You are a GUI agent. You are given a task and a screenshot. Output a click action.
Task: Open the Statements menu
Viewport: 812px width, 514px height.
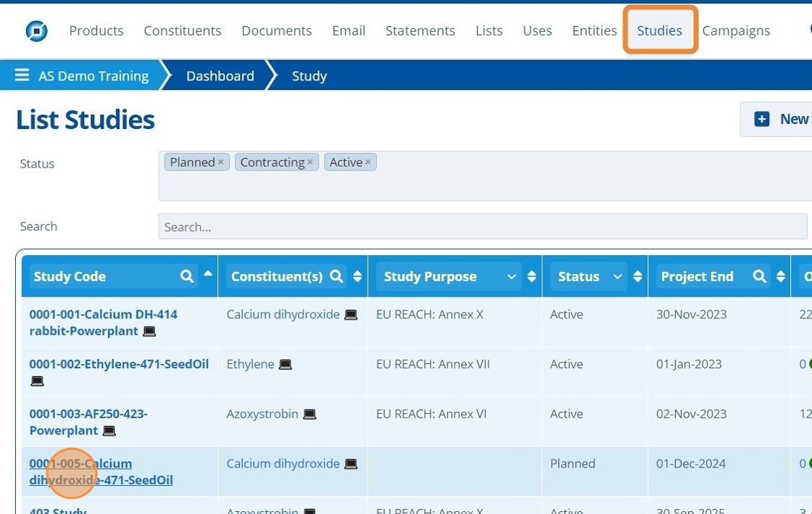coord(420,30)
